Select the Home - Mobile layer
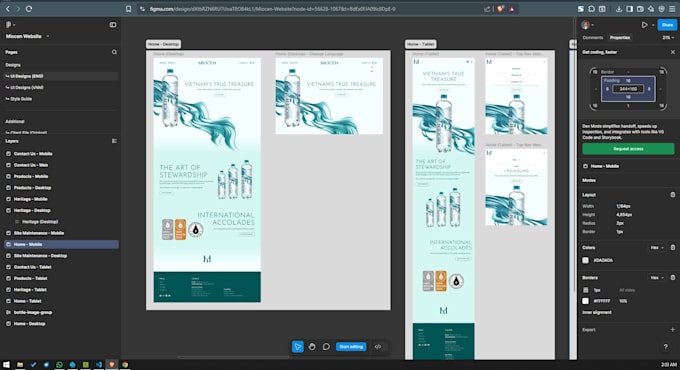This screenshot has width=680, height=370. point(61,244)
